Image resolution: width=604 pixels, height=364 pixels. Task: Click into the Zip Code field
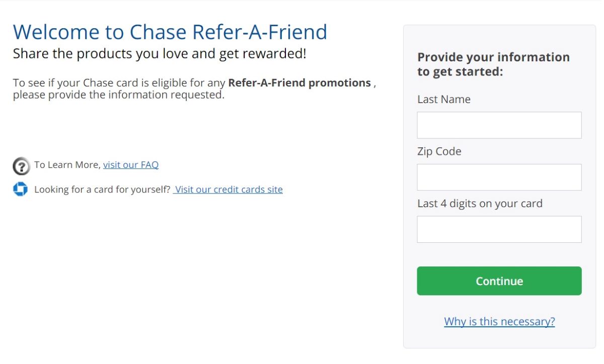click(499, 177)
